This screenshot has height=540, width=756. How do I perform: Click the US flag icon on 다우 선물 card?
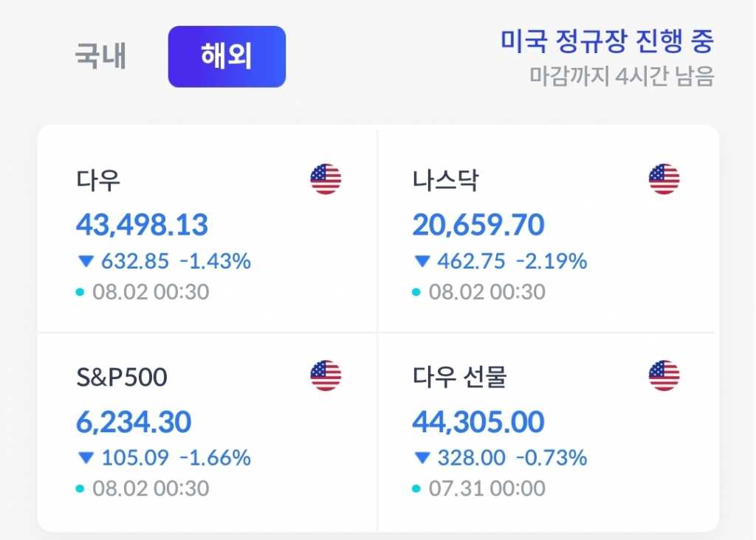click(x=664, y=376)
